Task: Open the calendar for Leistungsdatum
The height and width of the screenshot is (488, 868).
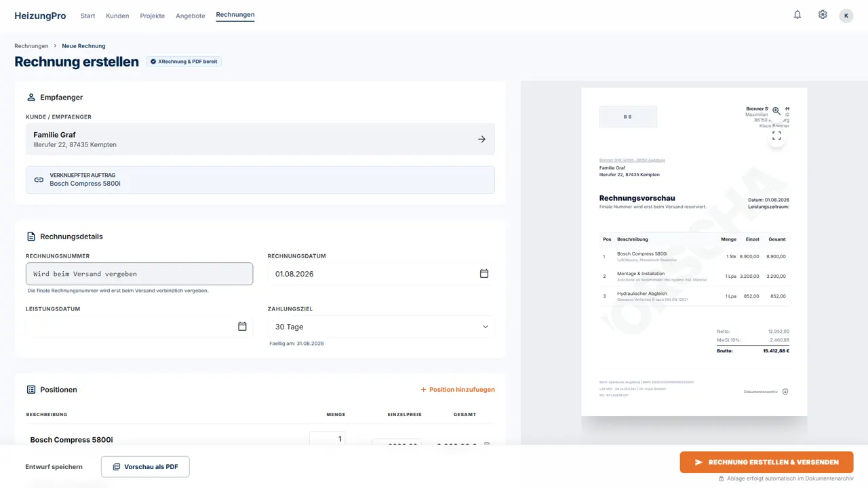Action: (242, 326)
